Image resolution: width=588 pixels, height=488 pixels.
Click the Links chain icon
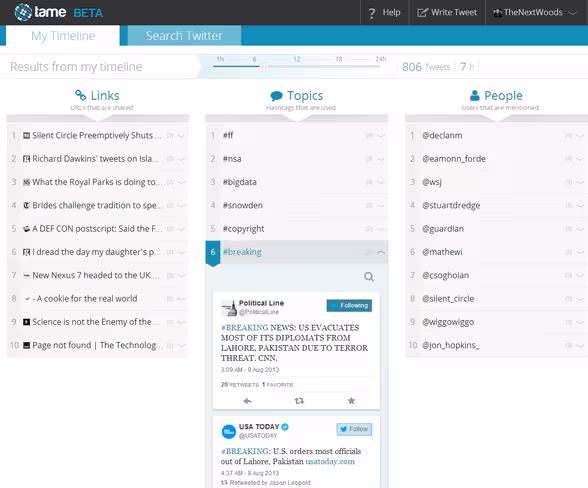(80, 95)
